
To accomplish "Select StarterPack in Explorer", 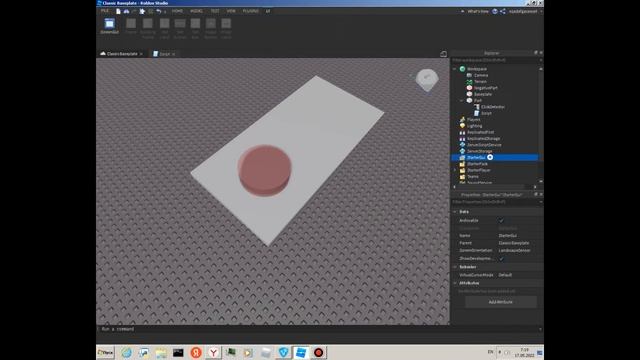I will (x=477, y=164).
